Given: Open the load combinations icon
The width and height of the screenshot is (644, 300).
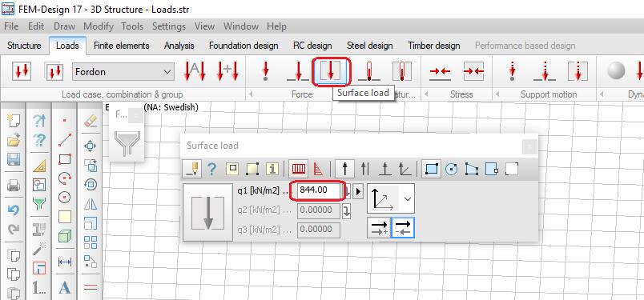Looking at the screenshot, I should tap(54, 72).
